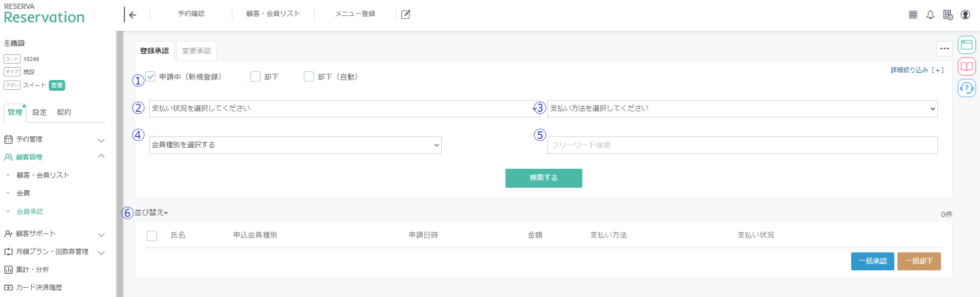The image size is (980, 297).
Task: Click the 氏名 column header
Action: coord(178,235)
